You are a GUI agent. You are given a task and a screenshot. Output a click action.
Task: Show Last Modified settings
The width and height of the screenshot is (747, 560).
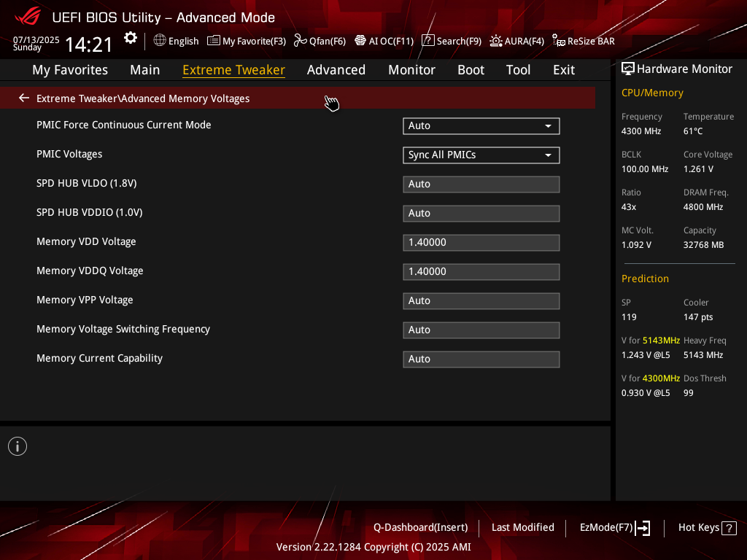(x=522, y=528)
